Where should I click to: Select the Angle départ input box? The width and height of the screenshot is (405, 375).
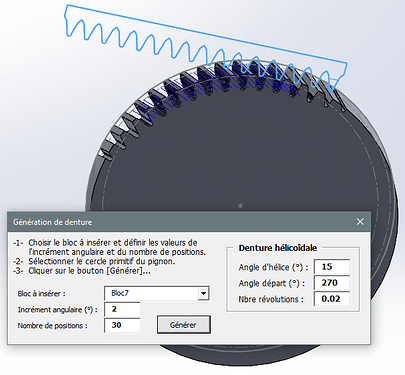(331, 283)
